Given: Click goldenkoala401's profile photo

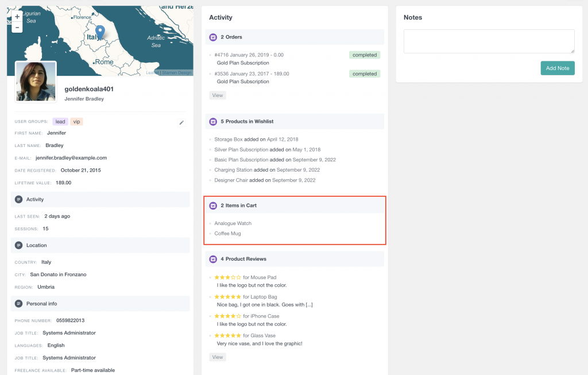Looking at the screenshot, I should click(x=35, y=82).
